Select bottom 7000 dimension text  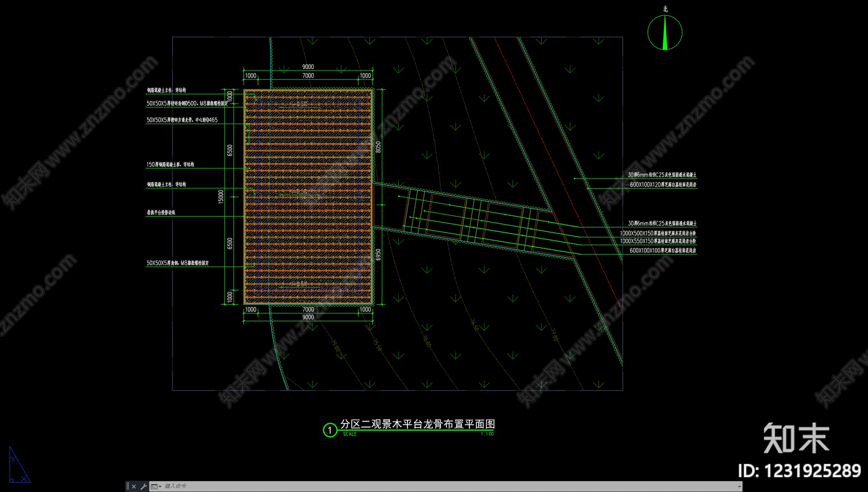pos(308,309)
